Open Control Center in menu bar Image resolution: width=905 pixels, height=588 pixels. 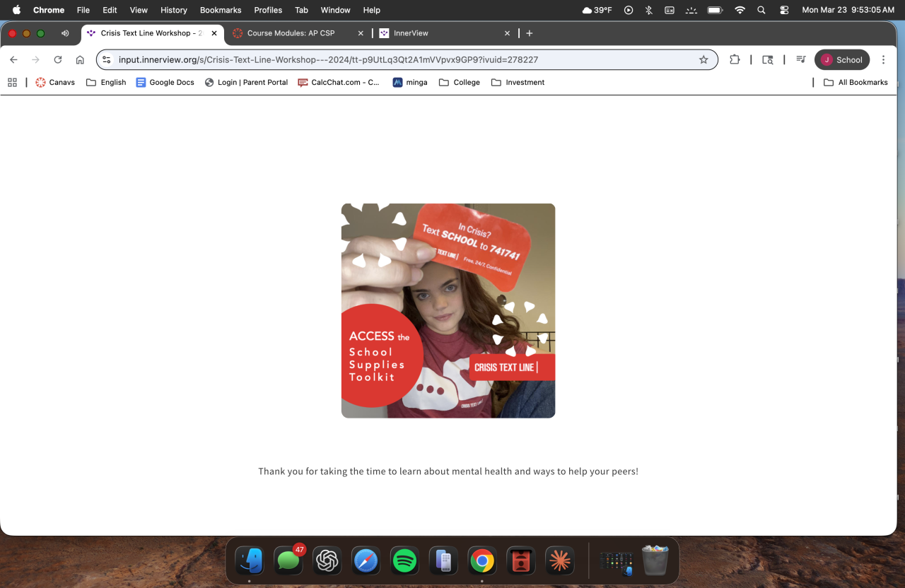click(x=784, y=10)
